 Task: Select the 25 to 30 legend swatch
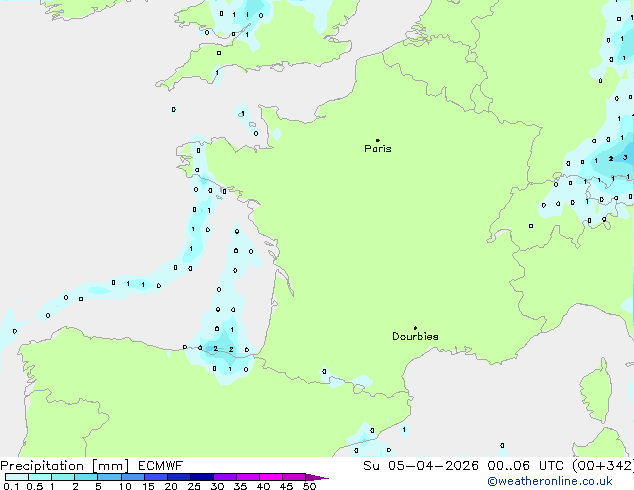201,477
